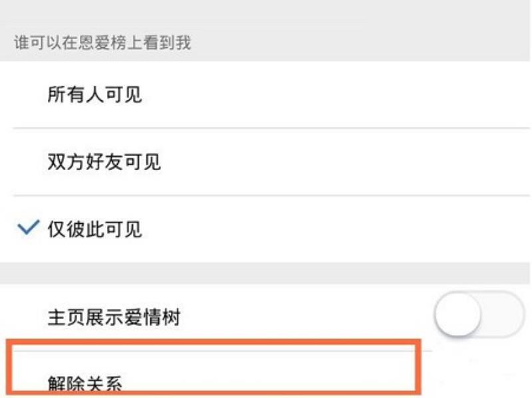Select the 所有人可见 visibility option
The height and width of the screenshot is (398, 532).
[x=265, y=94]
